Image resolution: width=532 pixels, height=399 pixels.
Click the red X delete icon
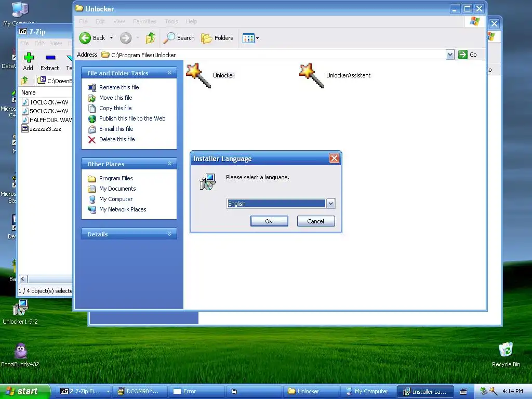92,139
